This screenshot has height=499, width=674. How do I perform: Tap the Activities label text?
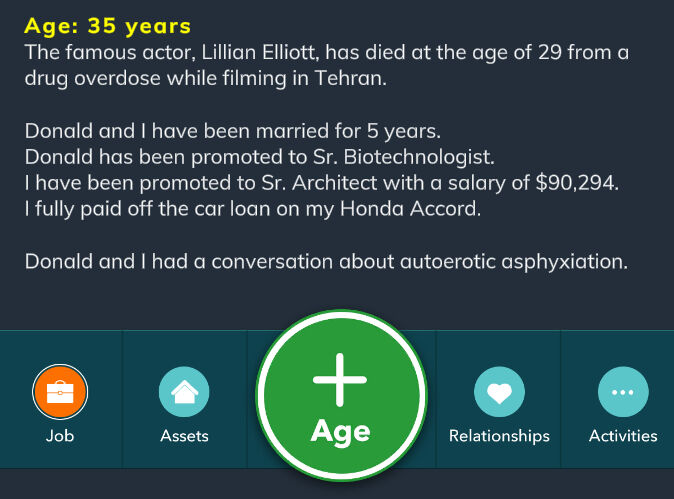click(x=623, y=436)
